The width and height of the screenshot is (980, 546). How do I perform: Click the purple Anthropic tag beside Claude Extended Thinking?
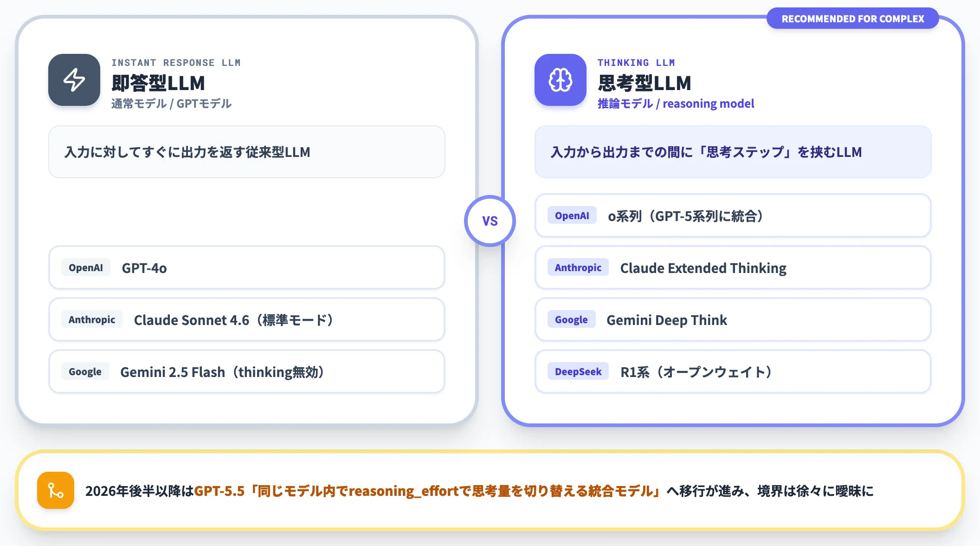[578, 267]
